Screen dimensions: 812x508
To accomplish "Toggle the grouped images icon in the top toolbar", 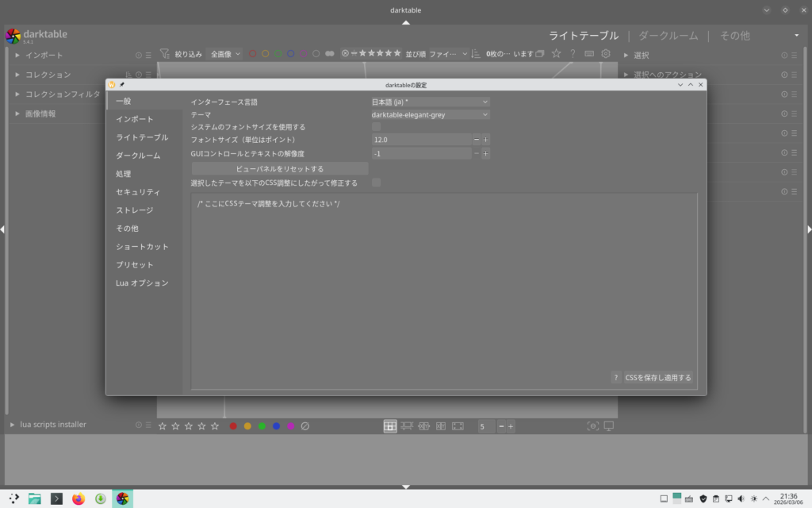I will point(540,54).
